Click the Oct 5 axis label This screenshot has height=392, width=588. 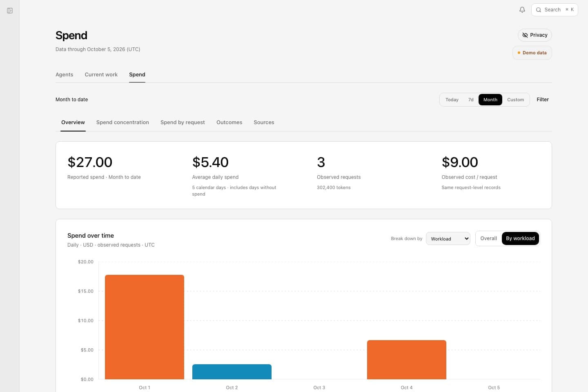pyautogui.click(x=494, y=388)
